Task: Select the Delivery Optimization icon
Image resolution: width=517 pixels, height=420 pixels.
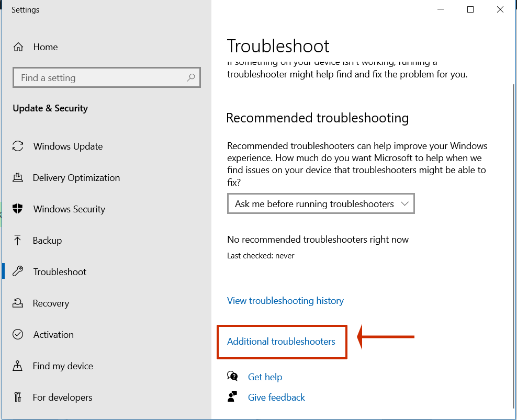Action: point(18,178)
